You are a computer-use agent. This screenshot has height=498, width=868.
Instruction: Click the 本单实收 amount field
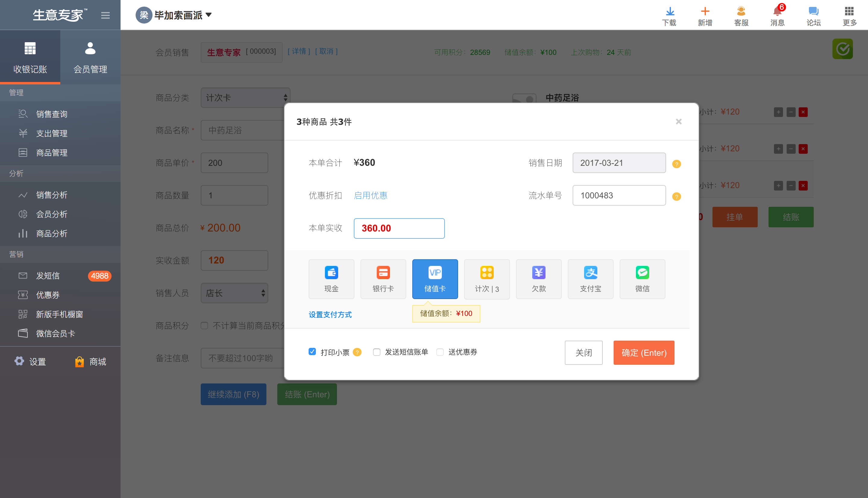399,228
